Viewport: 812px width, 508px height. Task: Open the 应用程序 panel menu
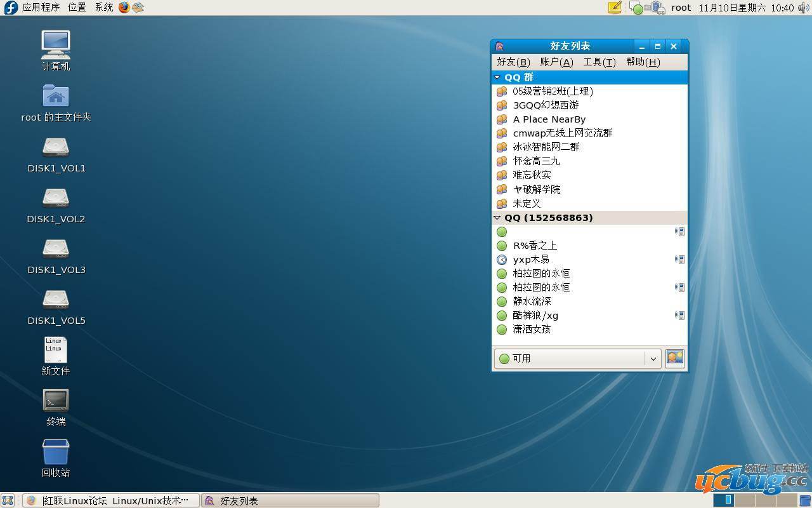[41, 8]
